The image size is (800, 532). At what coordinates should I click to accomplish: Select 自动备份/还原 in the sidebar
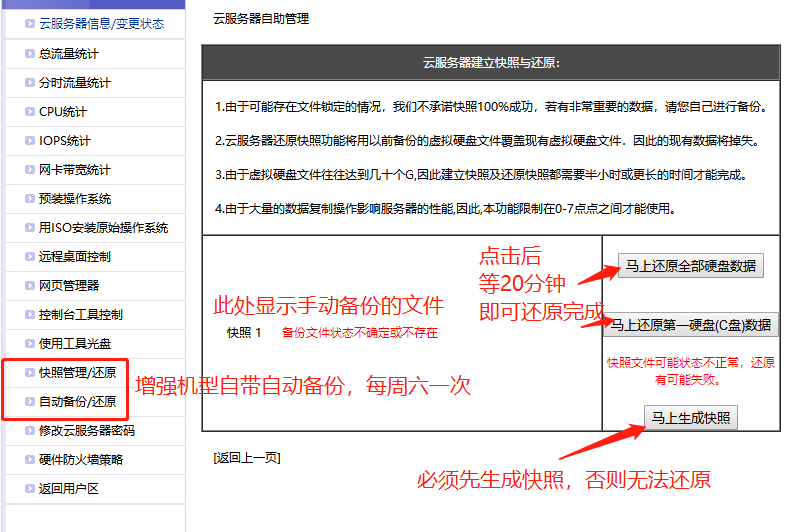pyautogui.click(x=77, y=402)
